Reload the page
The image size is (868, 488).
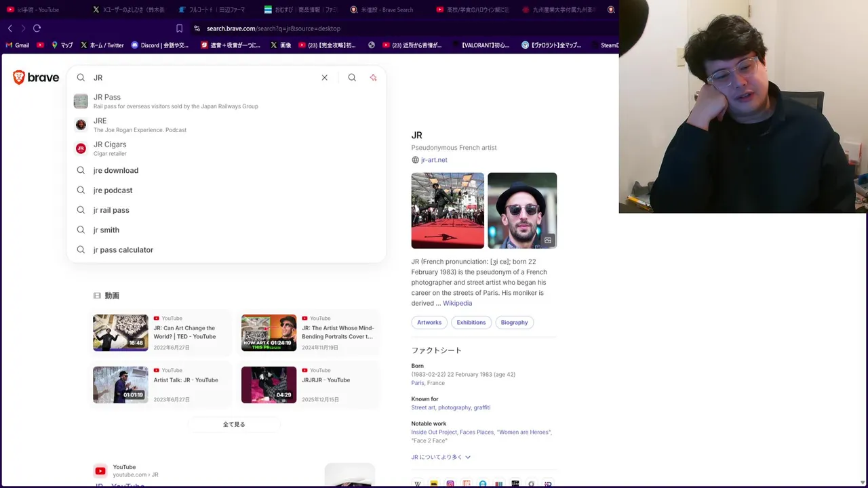point(37,28)
